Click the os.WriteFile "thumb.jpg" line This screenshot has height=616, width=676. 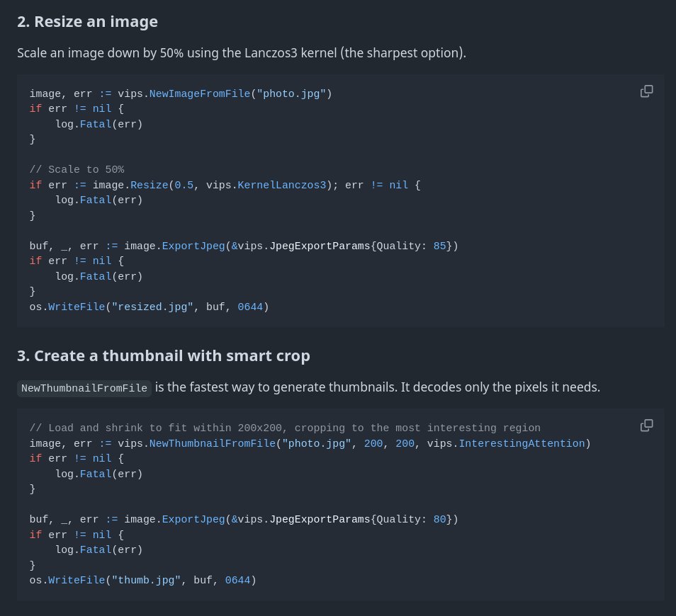[142, 581]
